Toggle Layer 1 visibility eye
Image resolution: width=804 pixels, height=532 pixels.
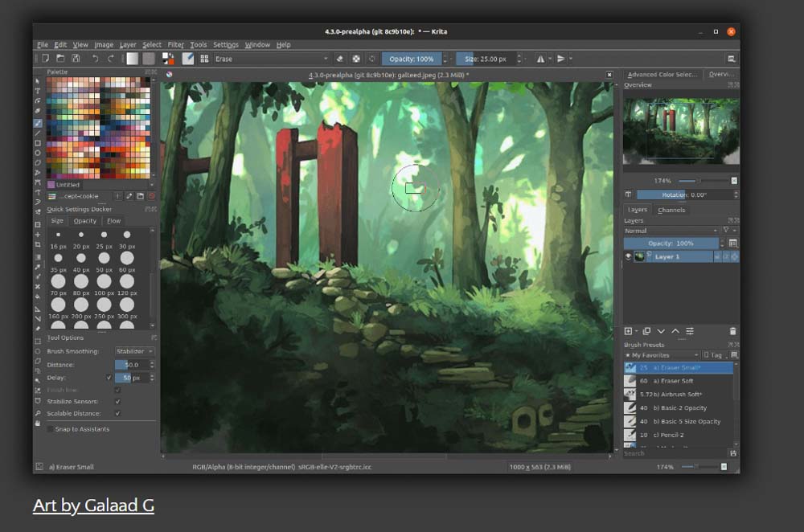pyautogui.click(x=628, y=257)
